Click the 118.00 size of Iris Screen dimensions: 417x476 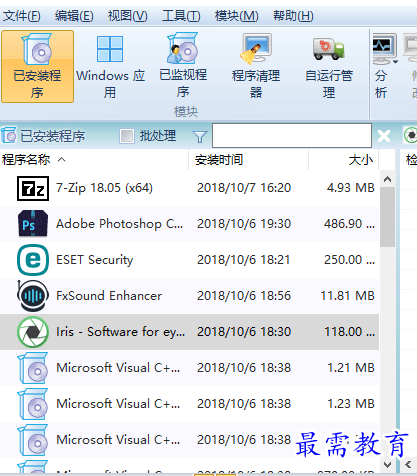349,332
